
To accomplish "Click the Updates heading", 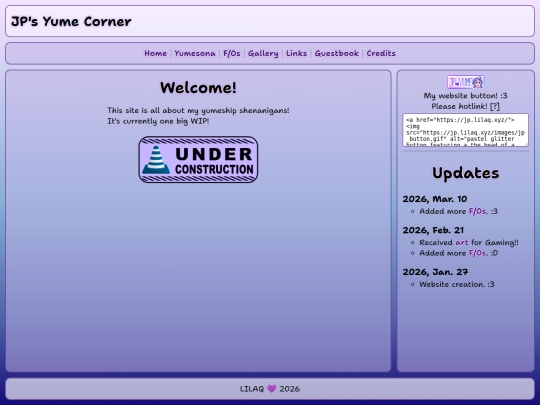I will point(466,173).
